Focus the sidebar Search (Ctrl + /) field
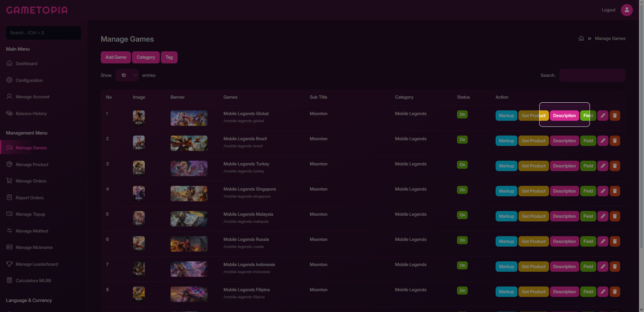This screenshot has height=312, width=644. coord(43,33)
